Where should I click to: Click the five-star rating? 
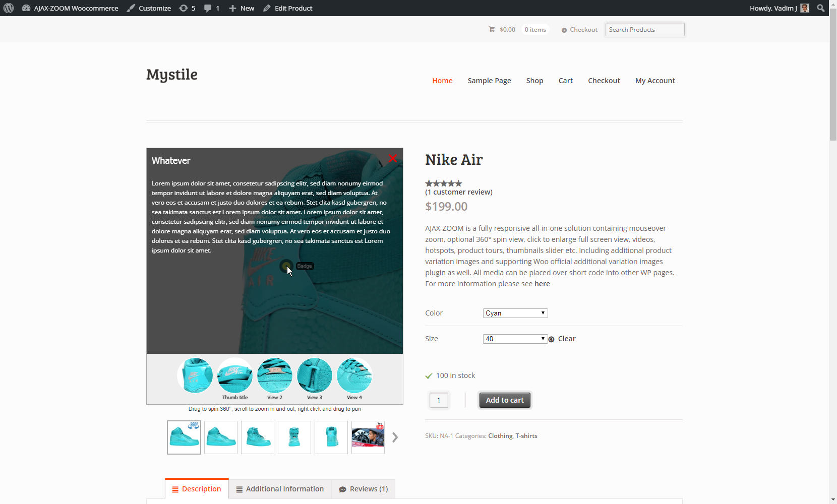point(444,183)
